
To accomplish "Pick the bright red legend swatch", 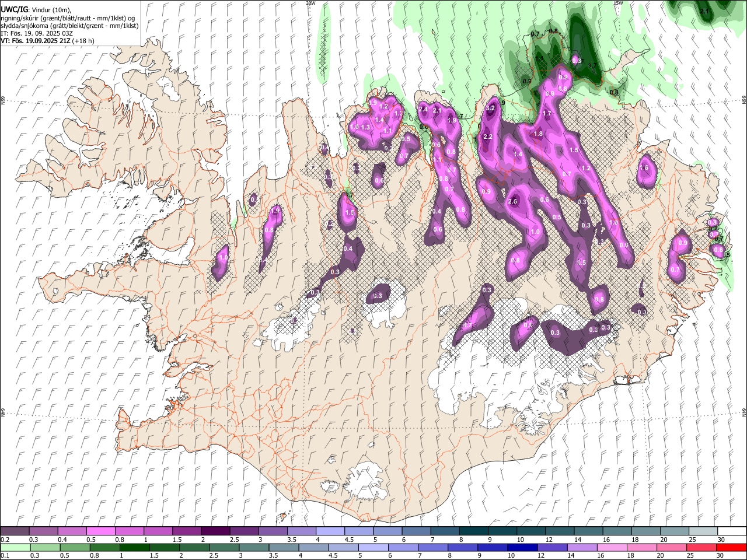I will click(x=731, y=547).
